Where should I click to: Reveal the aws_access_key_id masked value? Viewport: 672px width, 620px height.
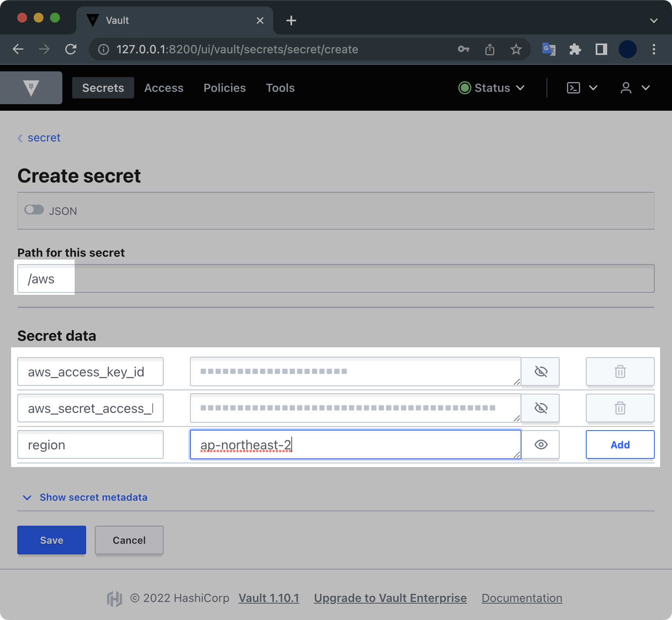541,372
